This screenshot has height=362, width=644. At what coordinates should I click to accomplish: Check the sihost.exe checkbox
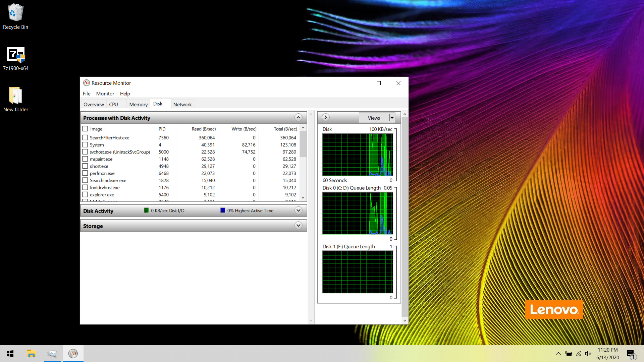pyautogui.click(x=85, y=166)
